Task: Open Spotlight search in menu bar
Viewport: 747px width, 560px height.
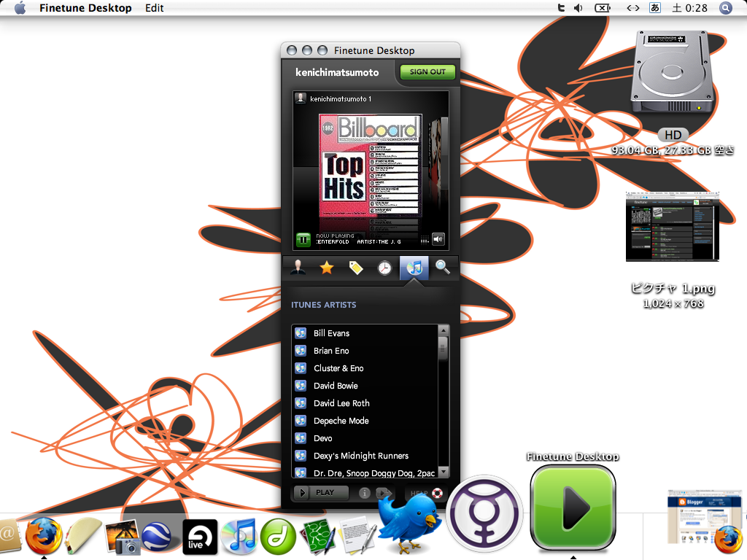Action: [x=726, y=8]
